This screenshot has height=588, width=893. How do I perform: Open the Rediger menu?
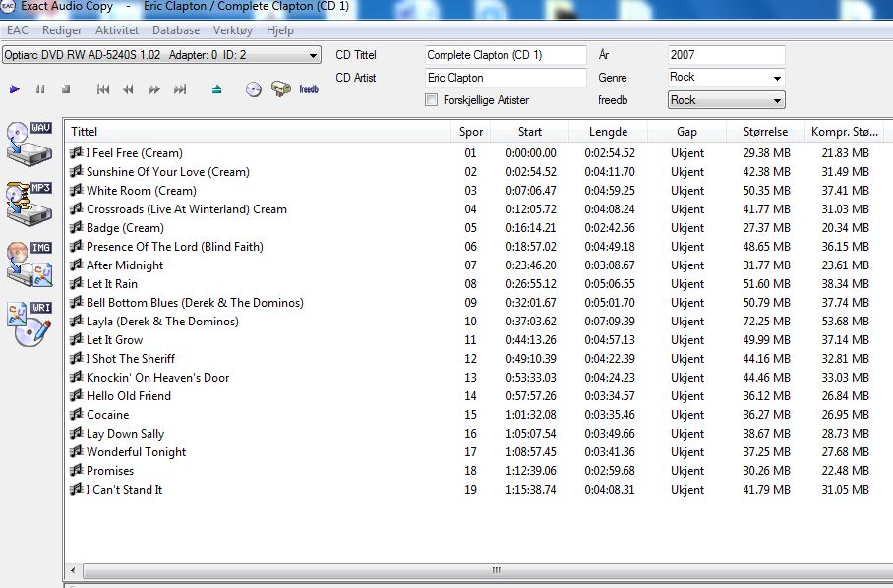click(x=62, y=30)
